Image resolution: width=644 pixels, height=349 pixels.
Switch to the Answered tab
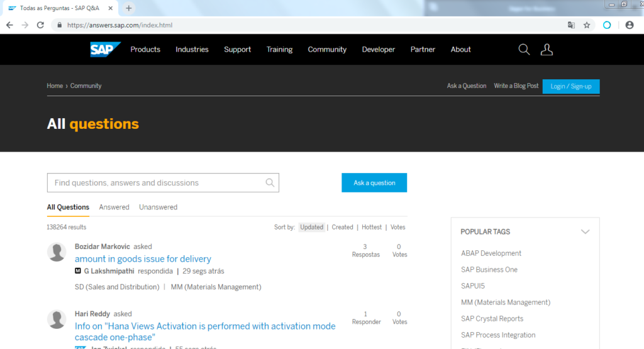tap(114, 207)
